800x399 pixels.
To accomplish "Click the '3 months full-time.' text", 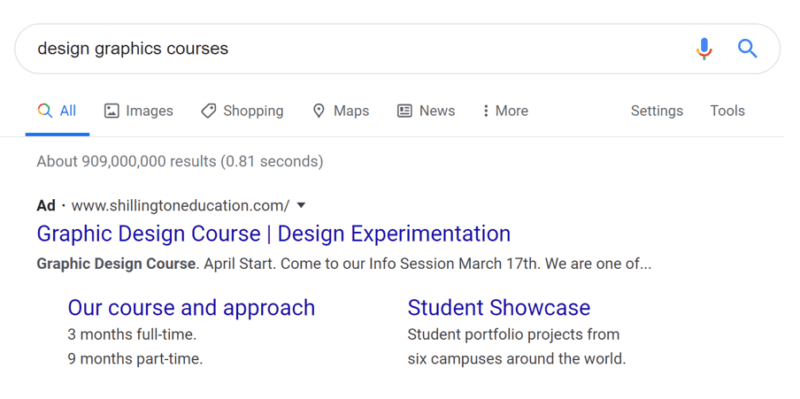I will (132, 335).
